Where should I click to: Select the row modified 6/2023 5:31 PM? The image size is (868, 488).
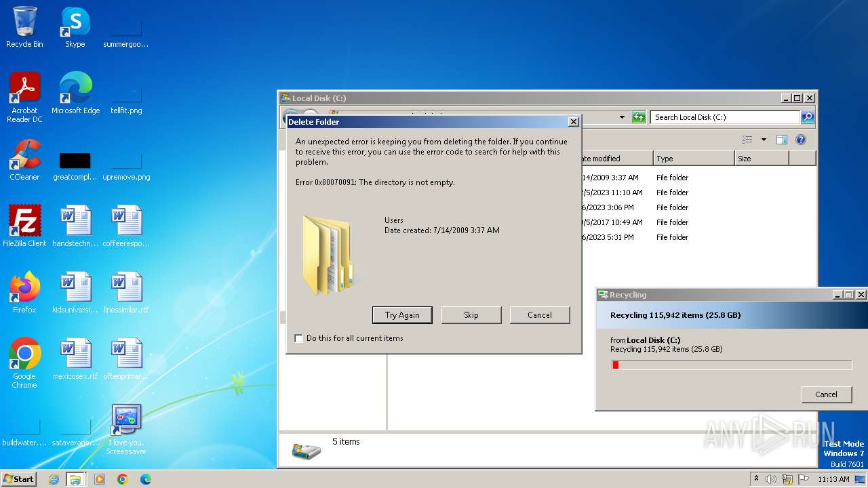pyautogui.click(x=698, y=237)
